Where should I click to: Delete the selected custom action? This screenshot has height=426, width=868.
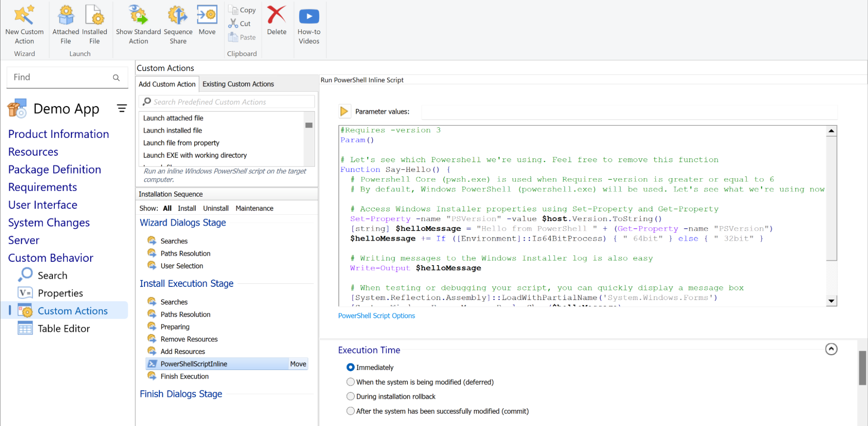click(277, 20)
